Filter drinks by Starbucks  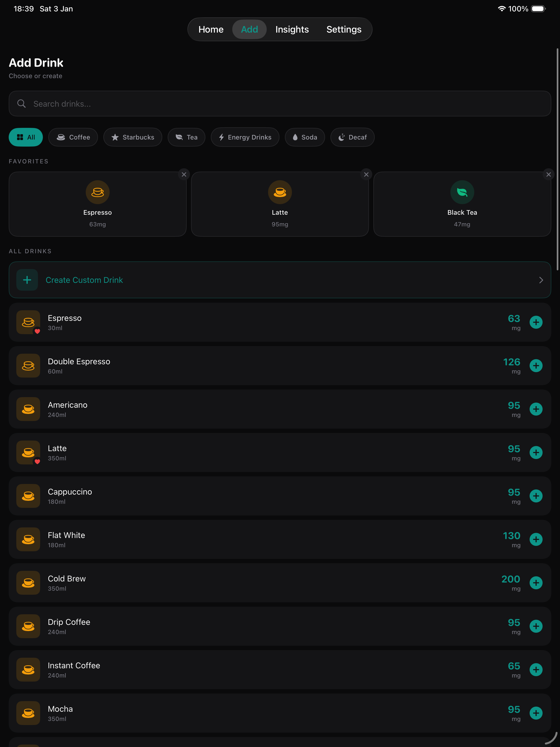point(133,137)
